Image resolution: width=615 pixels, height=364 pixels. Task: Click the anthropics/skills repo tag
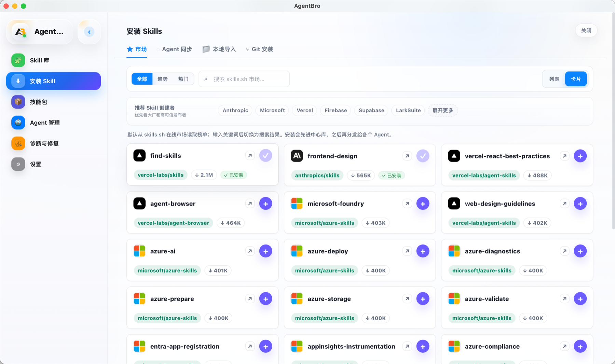(x=317, y=176)
